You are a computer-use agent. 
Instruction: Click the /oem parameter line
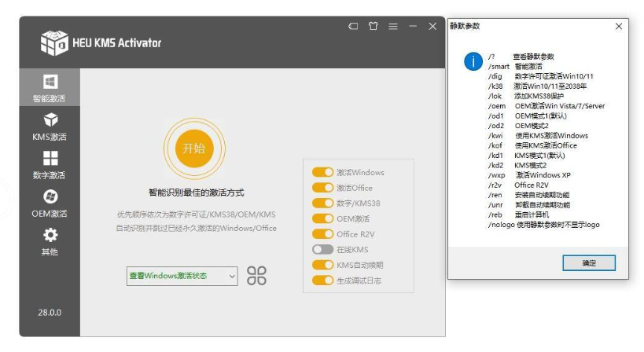click(546, 106)
